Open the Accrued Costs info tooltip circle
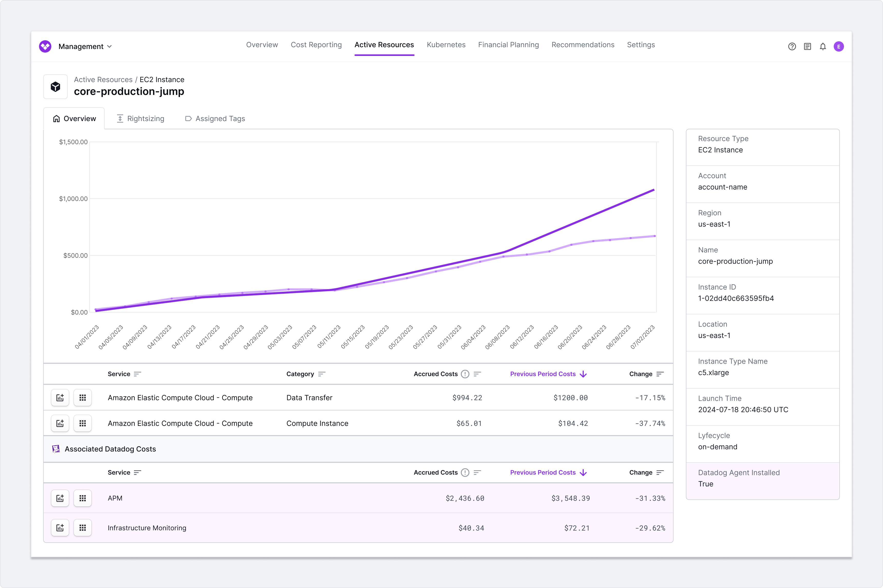The height and width of the screenshot is (588, 883). 465,374
